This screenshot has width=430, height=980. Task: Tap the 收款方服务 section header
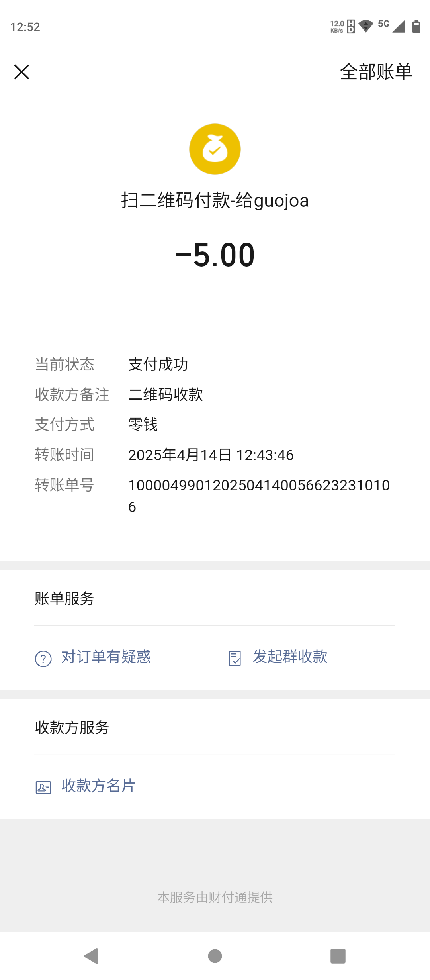[x=72, y=727]
